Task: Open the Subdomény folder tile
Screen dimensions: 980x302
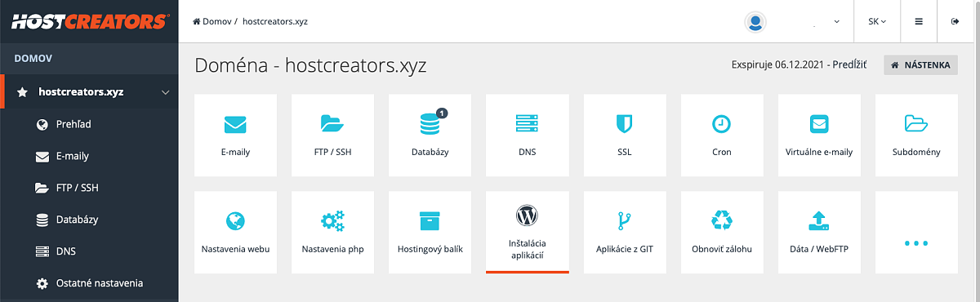Action: click(916, 135)
